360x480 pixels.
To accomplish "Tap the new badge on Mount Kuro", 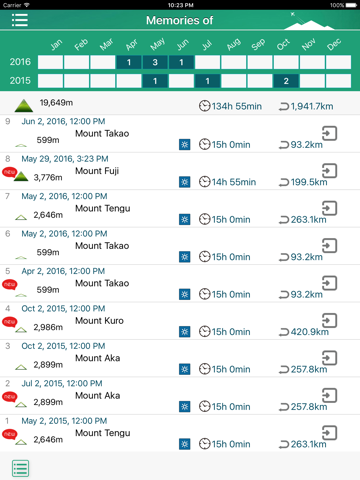I will coord(10,322).
